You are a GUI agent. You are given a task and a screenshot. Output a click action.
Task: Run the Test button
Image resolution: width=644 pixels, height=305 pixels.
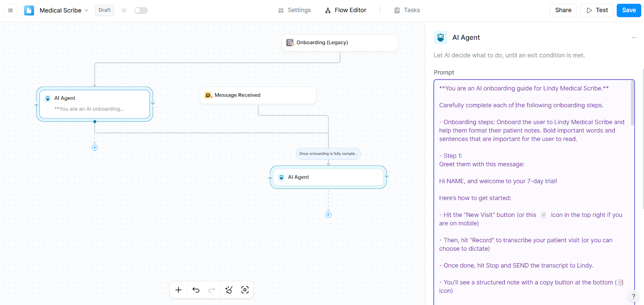pos(597,10)
